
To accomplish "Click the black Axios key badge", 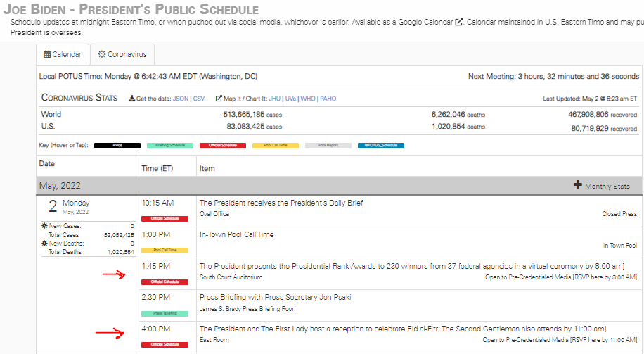I will 117,146.
